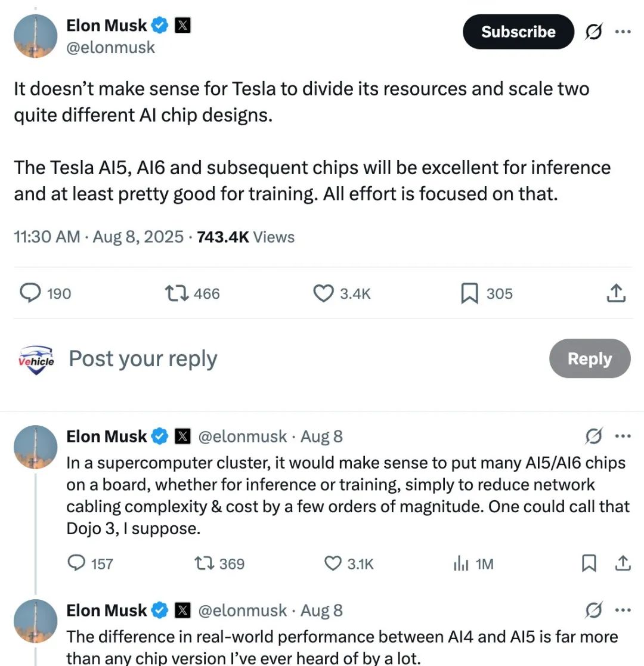Open more options on the Dojo 3 reply
This screenshot has height=666, width=644.
tap(622, 436)
